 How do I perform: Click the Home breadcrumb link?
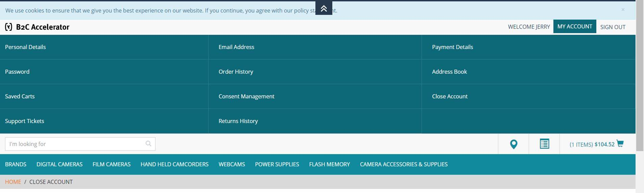[x=13, y=182]
